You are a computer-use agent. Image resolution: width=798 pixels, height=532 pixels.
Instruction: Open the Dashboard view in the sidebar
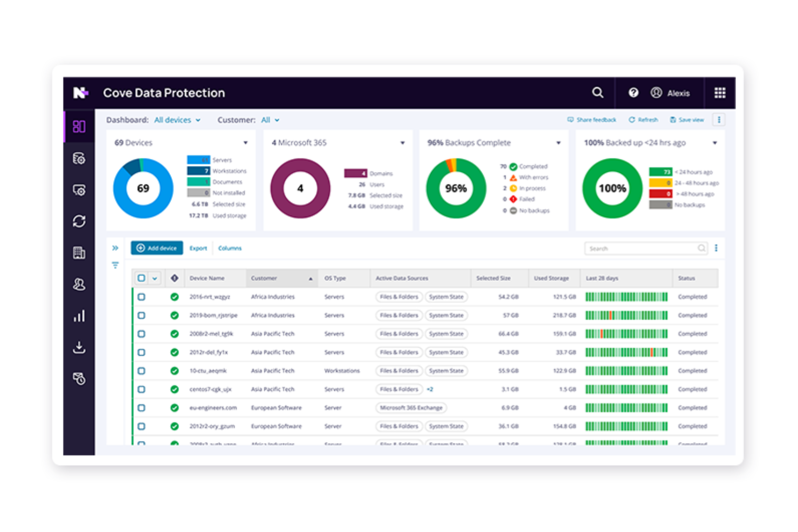coord(79,126)
